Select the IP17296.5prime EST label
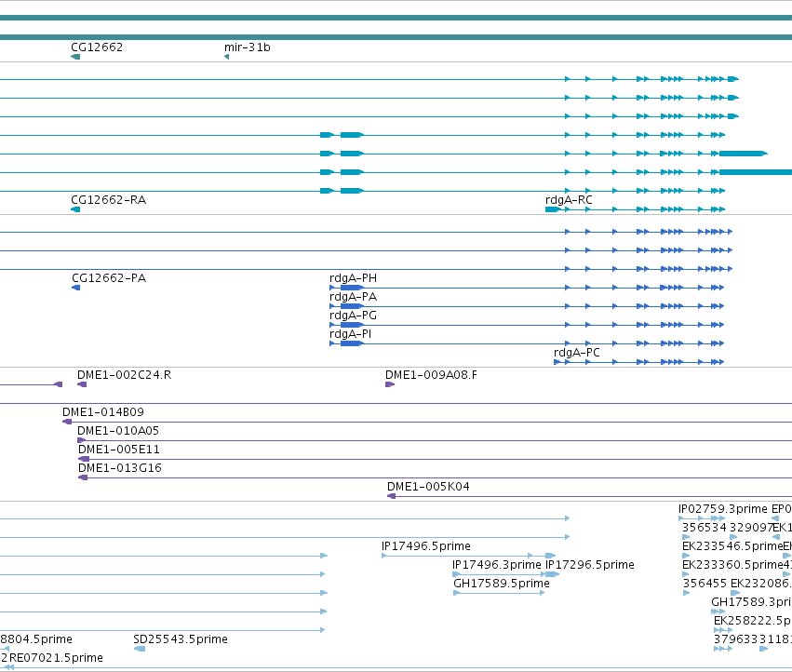Viewport: 792px width, 672px height. point(590,565)
